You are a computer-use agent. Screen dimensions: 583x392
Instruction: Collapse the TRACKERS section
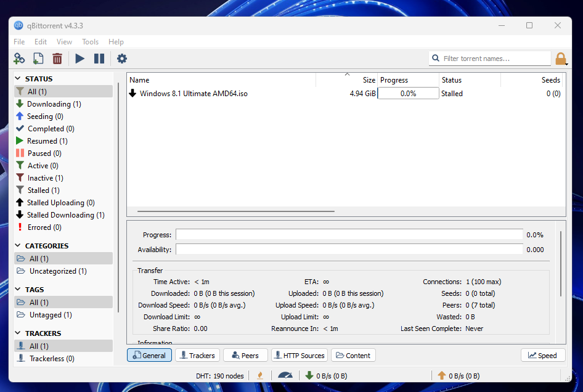(18, 333)
